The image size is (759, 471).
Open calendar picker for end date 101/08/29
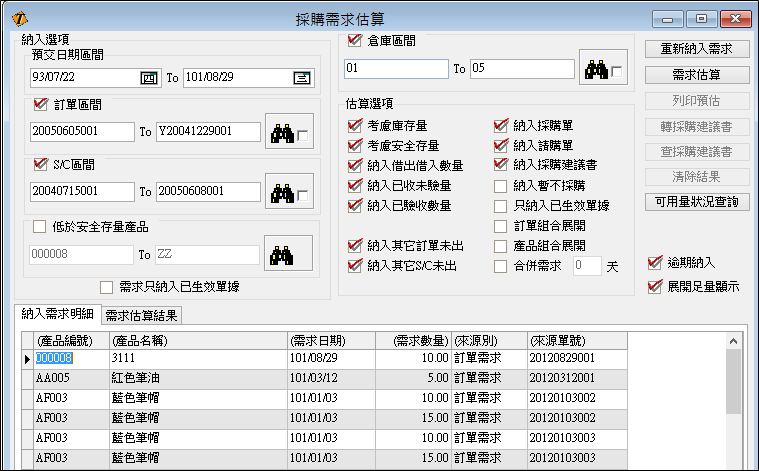301,77
